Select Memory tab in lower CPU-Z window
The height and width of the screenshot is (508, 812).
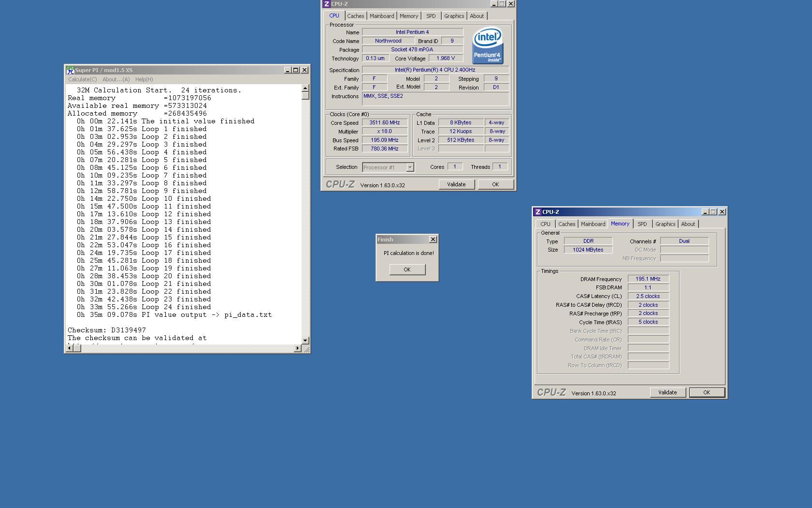click(x=620, y=224)
